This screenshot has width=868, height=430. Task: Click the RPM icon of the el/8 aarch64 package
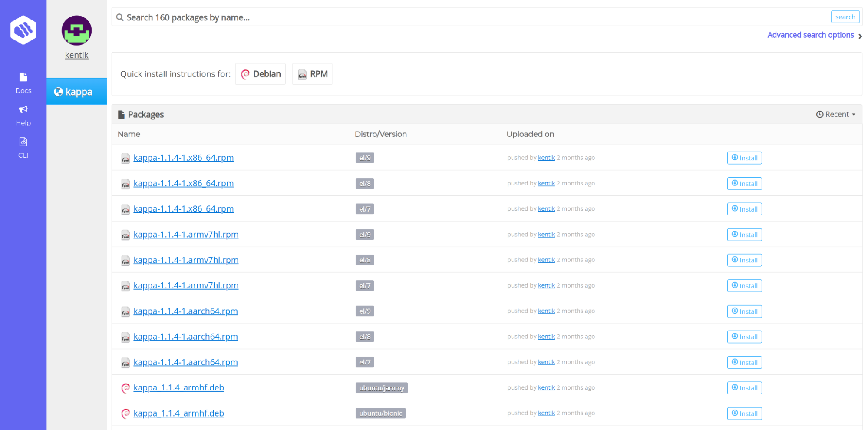(125, 337)
